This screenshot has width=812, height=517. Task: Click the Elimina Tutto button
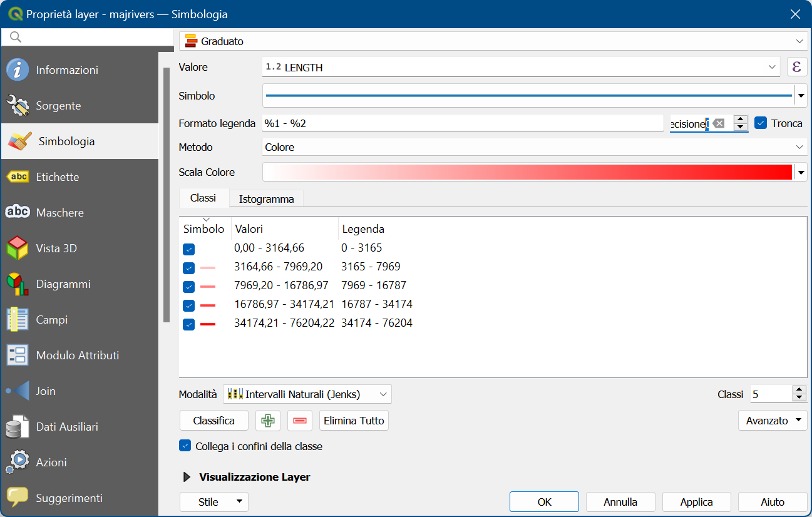click(x=354, y=421)
